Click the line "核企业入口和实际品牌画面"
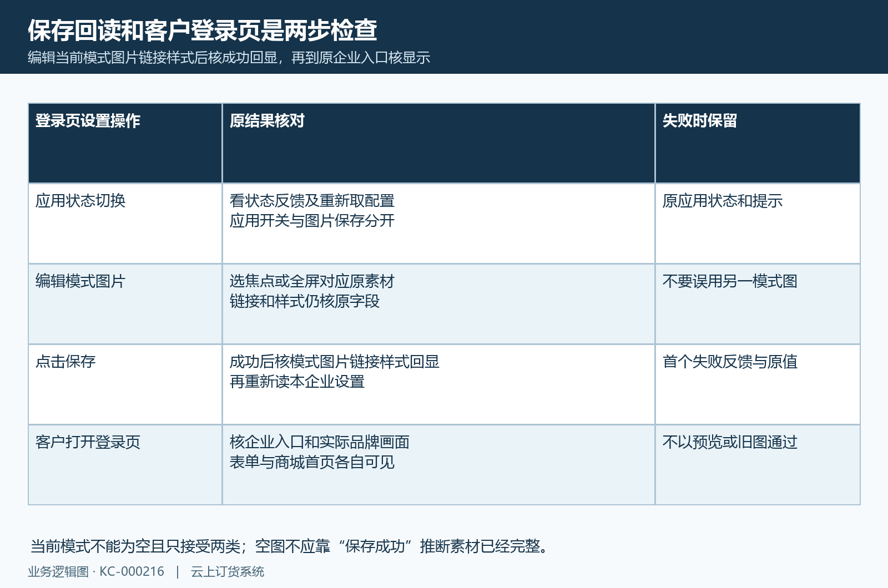888x588 pixels. point(320,442)
